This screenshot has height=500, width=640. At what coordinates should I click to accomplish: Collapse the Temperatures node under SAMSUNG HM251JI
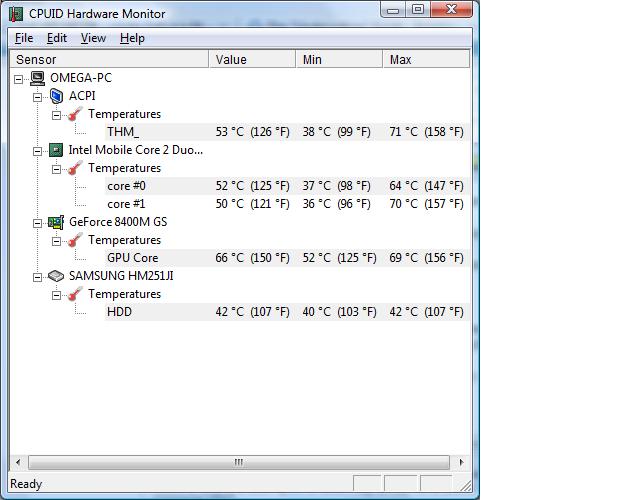tap(56, 295)
